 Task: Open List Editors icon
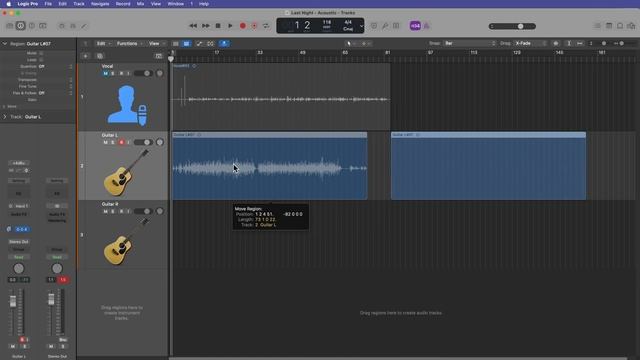[x=597, y=26]
